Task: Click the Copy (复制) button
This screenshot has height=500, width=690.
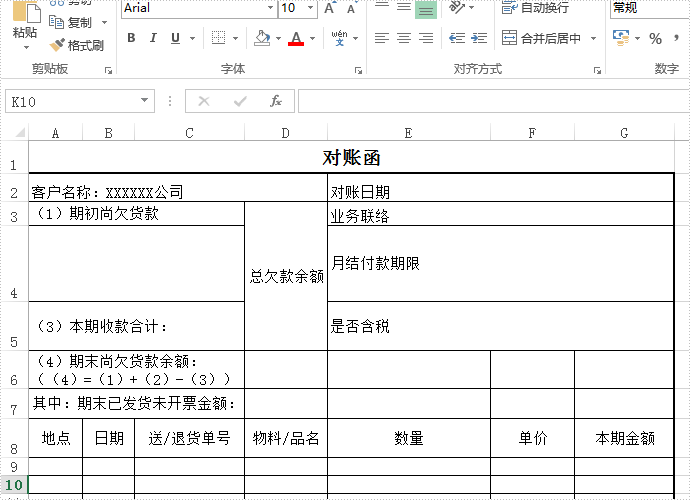Action: coord(70,22)
